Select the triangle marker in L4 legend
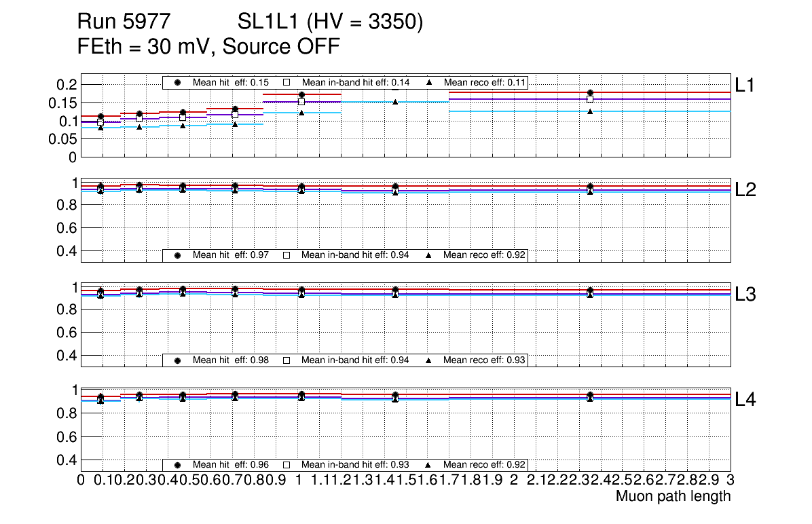This screenshot has height=524, width=812. click(429, 465)
